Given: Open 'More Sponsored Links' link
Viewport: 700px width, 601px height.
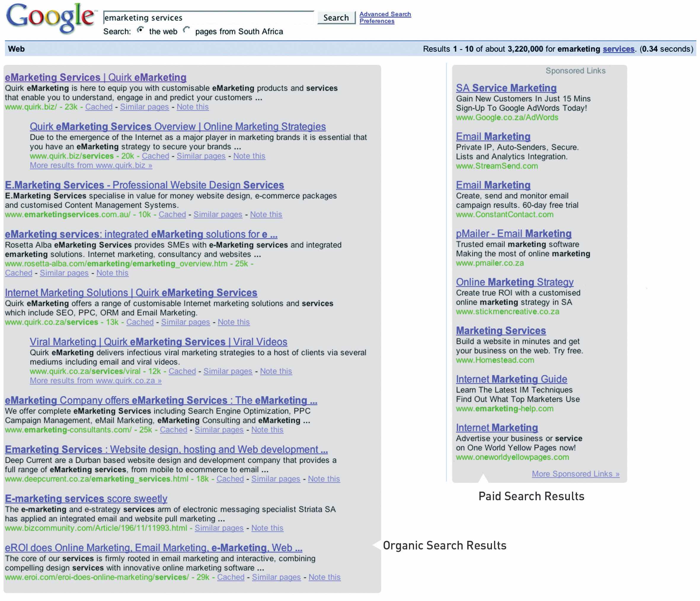Looking at the screenshot, I should click(575, 474).
